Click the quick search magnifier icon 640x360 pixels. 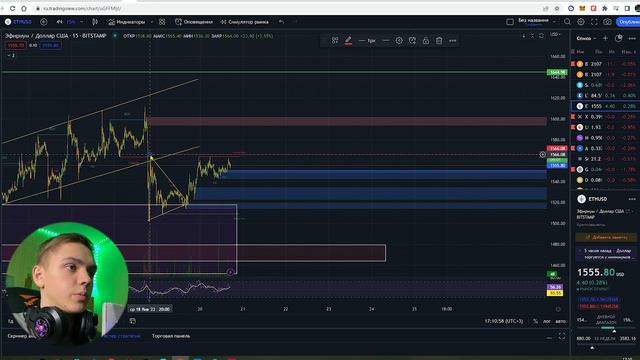[567, 22]
